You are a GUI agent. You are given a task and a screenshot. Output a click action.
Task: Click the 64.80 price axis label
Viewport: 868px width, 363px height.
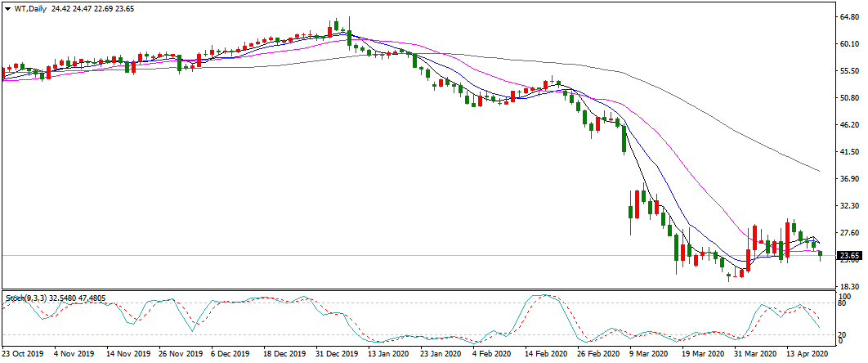click(x=847, y=16)
